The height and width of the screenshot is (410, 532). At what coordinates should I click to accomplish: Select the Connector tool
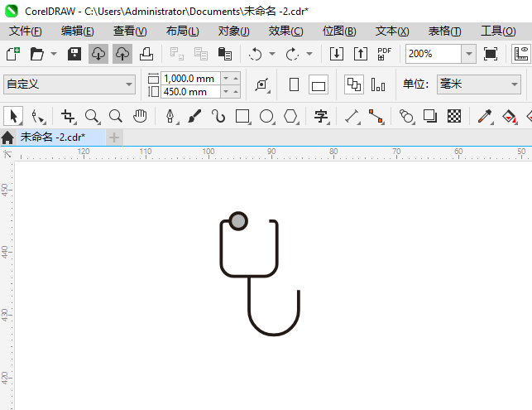[x=376, y=116]
